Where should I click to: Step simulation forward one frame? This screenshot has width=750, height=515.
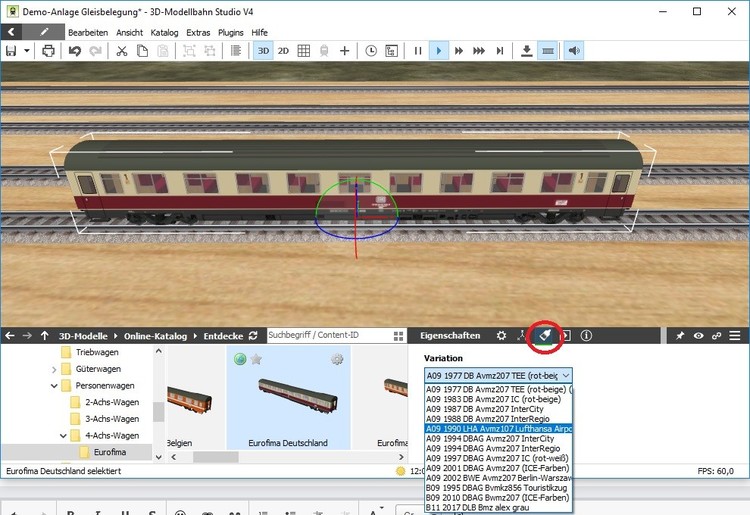pos(500,51)
